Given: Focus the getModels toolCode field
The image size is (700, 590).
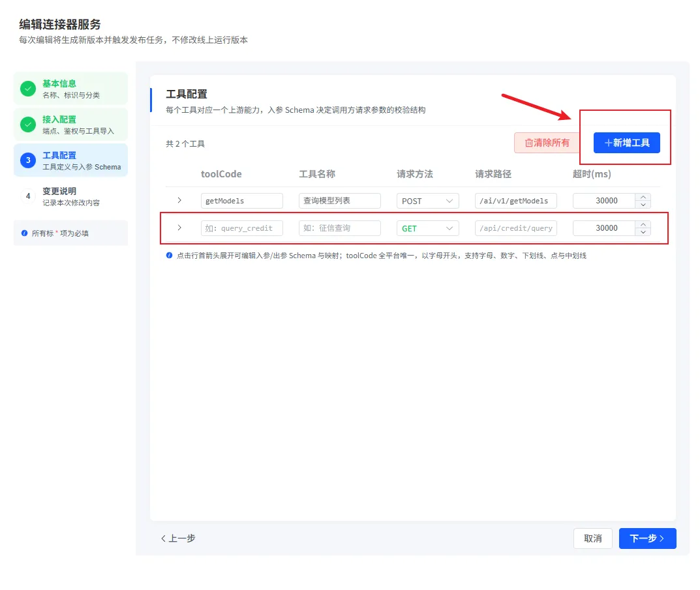Looking at the screenshot, I should coord(242,201).
